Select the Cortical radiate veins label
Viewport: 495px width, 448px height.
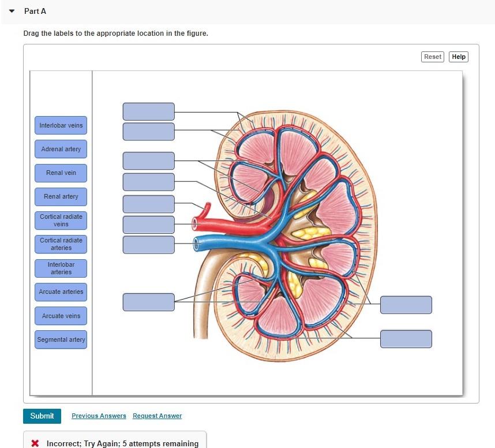(x=61, y=220)
